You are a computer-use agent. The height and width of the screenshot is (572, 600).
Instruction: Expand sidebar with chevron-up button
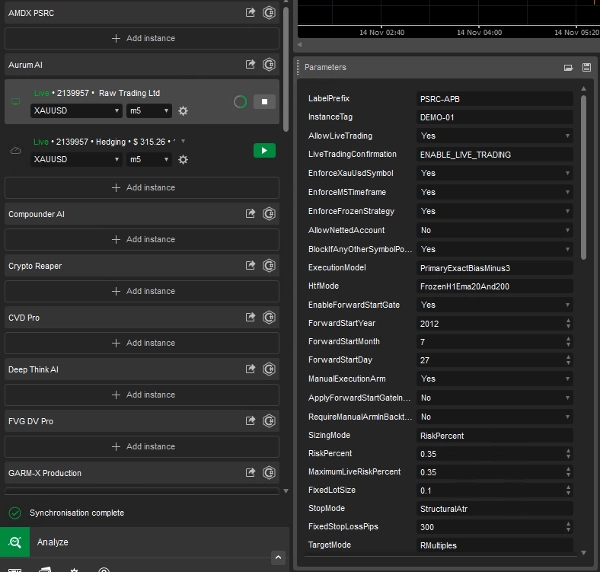[278, 557]
